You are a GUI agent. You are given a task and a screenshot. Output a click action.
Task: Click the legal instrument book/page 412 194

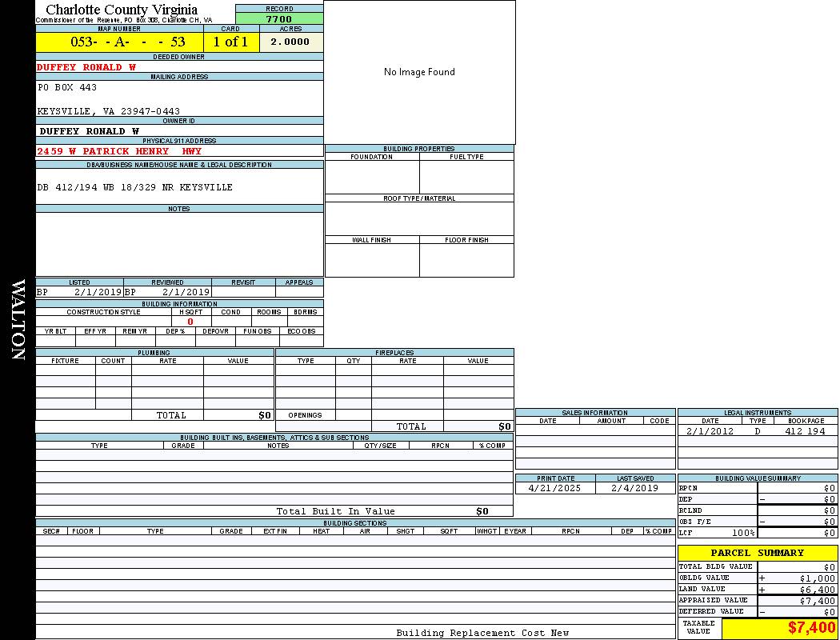(805, 431)
